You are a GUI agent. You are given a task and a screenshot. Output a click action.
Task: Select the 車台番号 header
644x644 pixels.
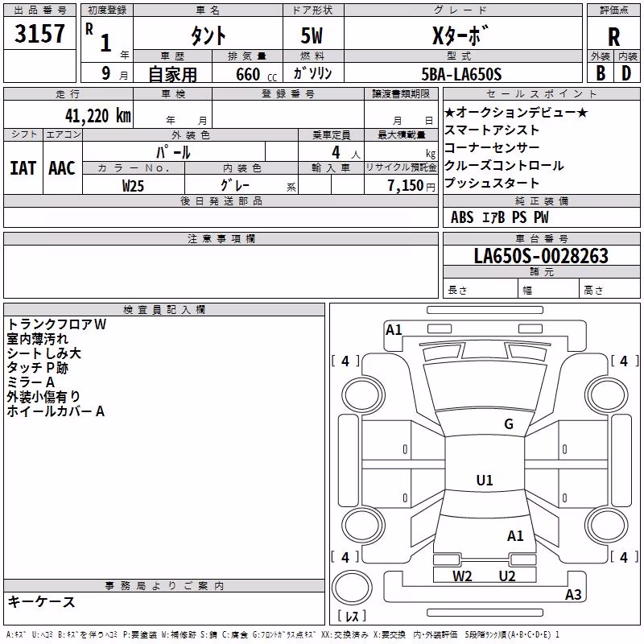pos(541,238)
